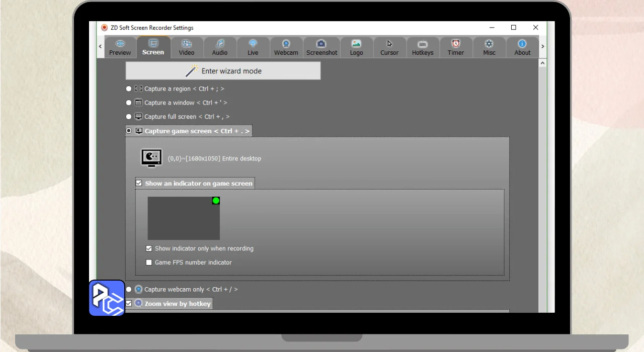Click the magic wand icon on wizard button

click(x=192, y=71)
